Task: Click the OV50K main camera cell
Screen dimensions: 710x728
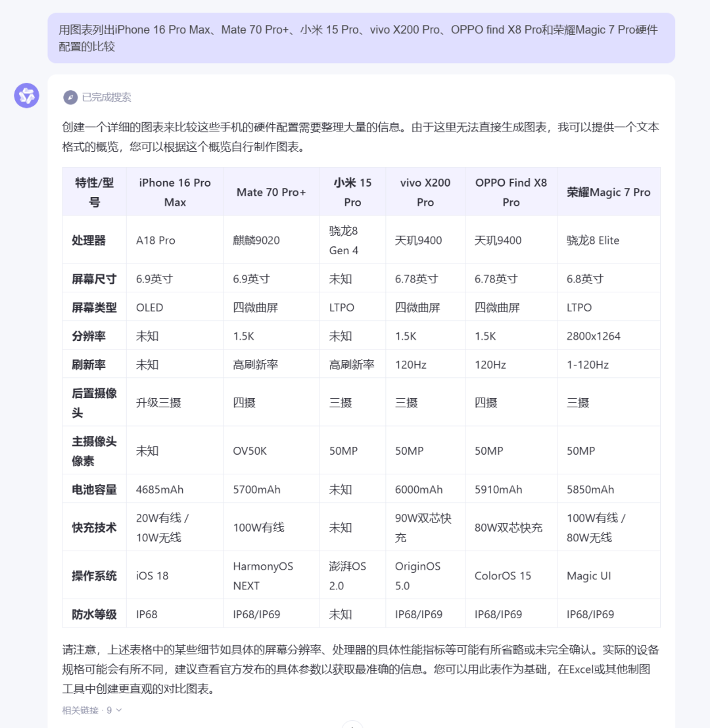Action: tap(272, 451)
